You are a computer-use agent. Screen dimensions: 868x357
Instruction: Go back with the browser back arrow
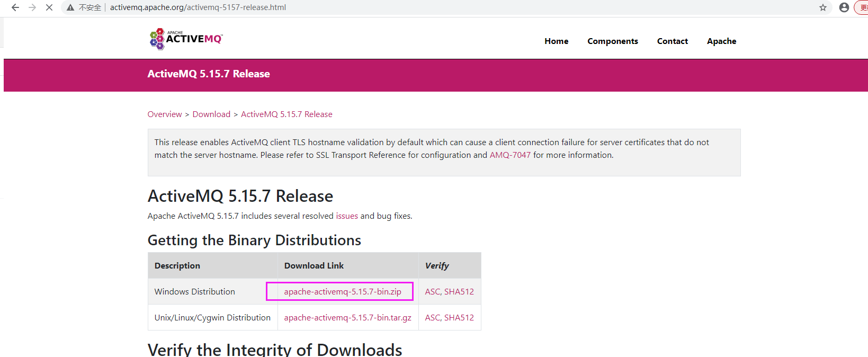point(15,7)
